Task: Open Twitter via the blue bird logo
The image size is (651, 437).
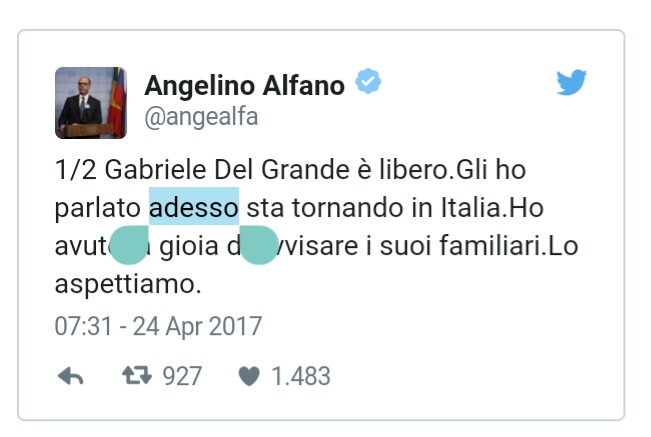Action: click(571, 82)
